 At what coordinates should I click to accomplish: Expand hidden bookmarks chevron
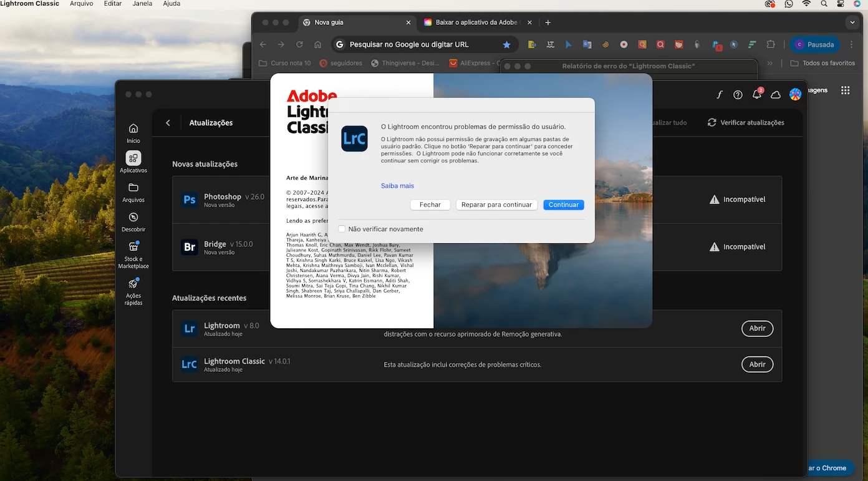tap(770, 63)
